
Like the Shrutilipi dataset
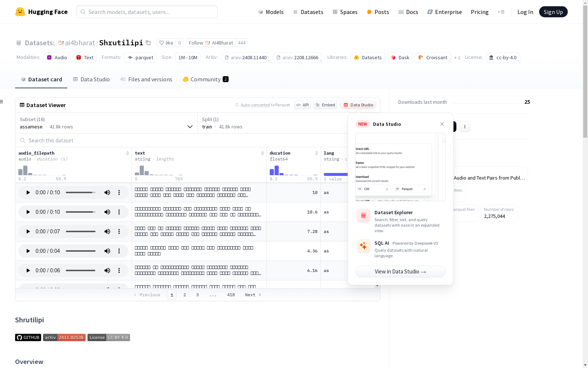pyautogui.click(x=166, y=43)
